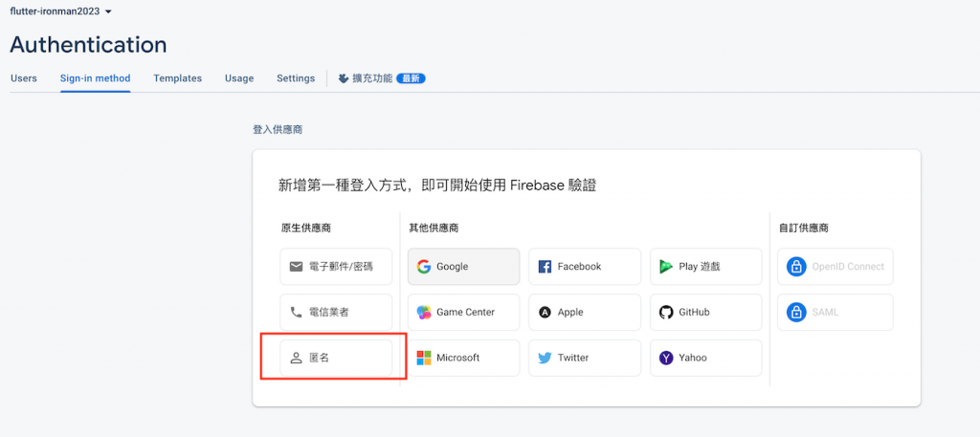Click the extensions puzzle icon beside 擴充功能
Image resolution: width=980 pixels, height=437 pixels.
point(344,78)
